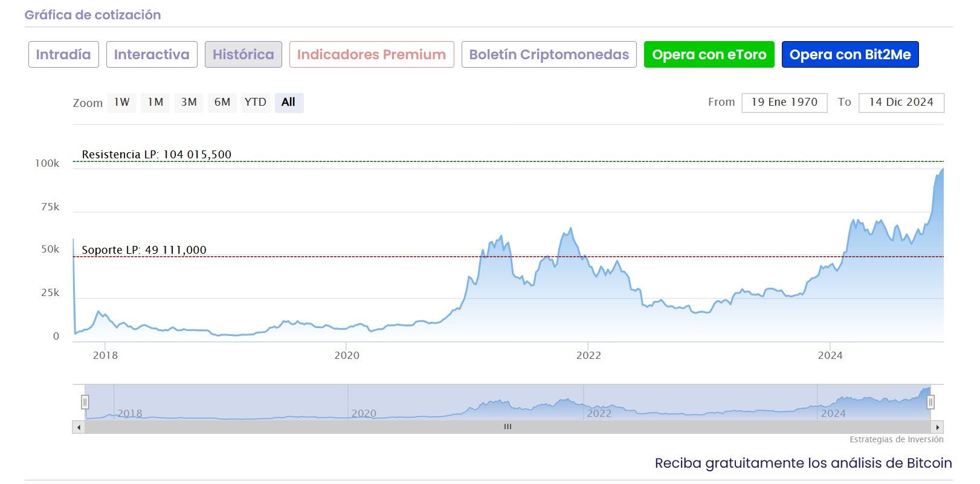
Task: Open Indicadores Premium
Action: 372,54
